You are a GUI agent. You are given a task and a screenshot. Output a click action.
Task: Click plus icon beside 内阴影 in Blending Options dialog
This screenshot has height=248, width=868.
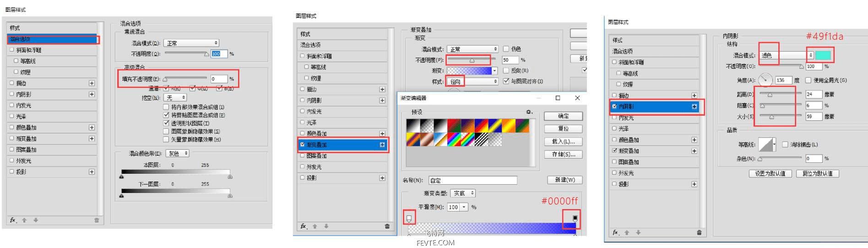pyautogui.click(x=92, y=94)
